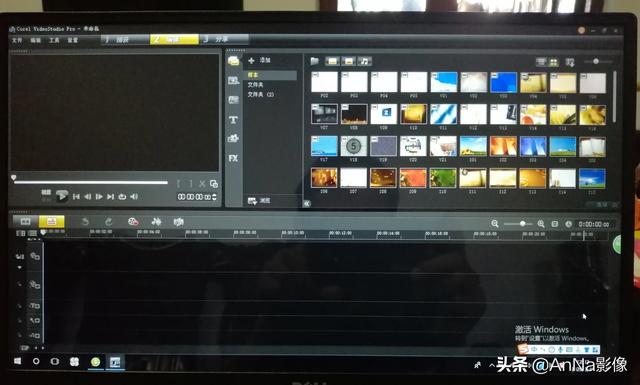Open the Sound Mixer in timeline toolbar
Image resolution: width=640 pixels, height=385 pixels.
coord(156,222)
